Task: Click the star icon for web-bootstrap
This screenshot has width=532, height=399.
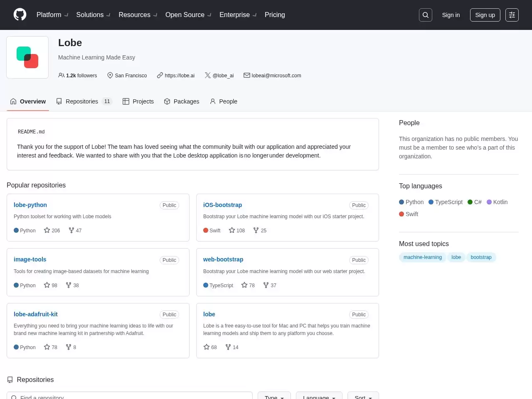Action: [x=244, y=285]
